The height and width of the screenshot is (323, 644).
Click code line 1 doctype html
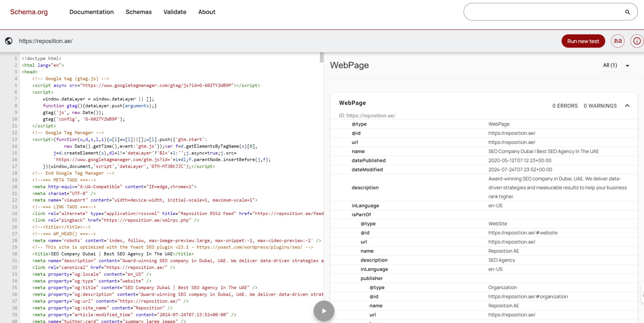pyautogui.click(x=42, y=58)
